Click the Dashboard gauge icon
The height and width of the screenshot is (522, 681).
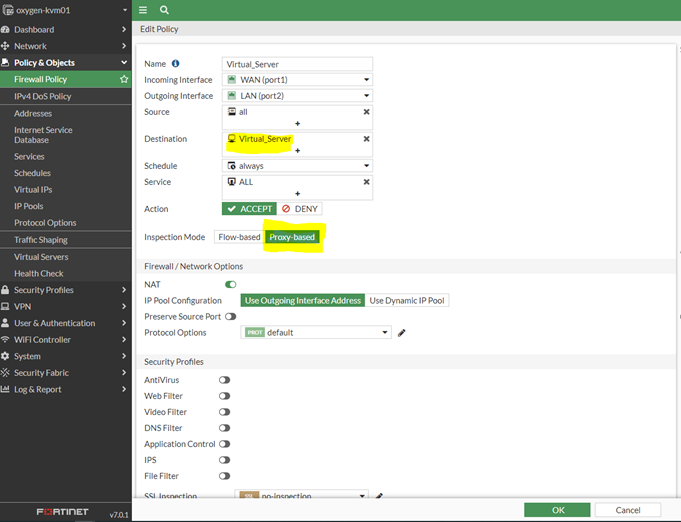pos(5,30)
